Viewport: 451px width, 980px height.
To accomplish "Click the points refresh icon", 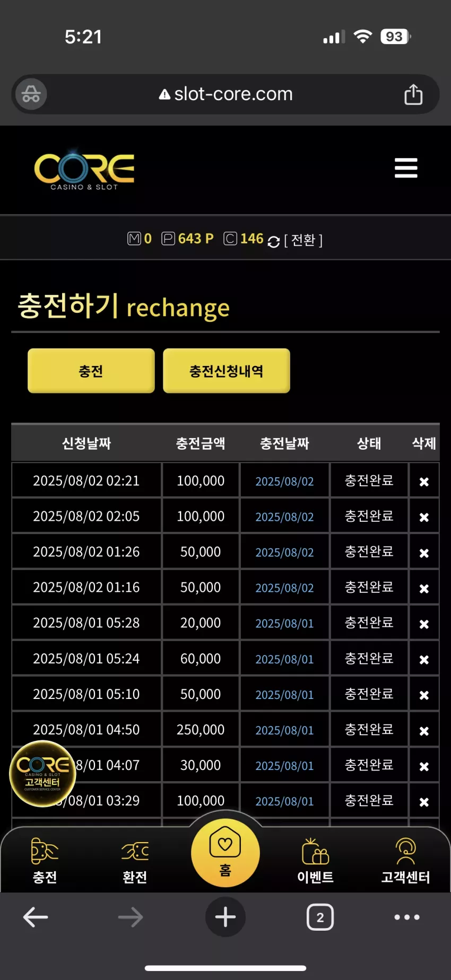I will pyautogui.click(x=274, y=241).
